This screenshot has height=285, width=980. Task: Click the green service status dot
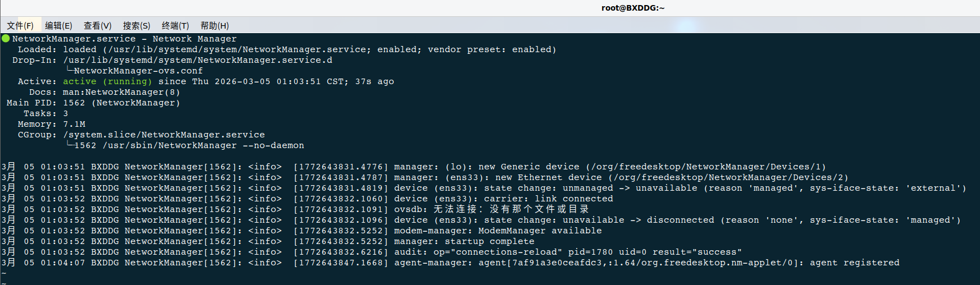(6, 39)
